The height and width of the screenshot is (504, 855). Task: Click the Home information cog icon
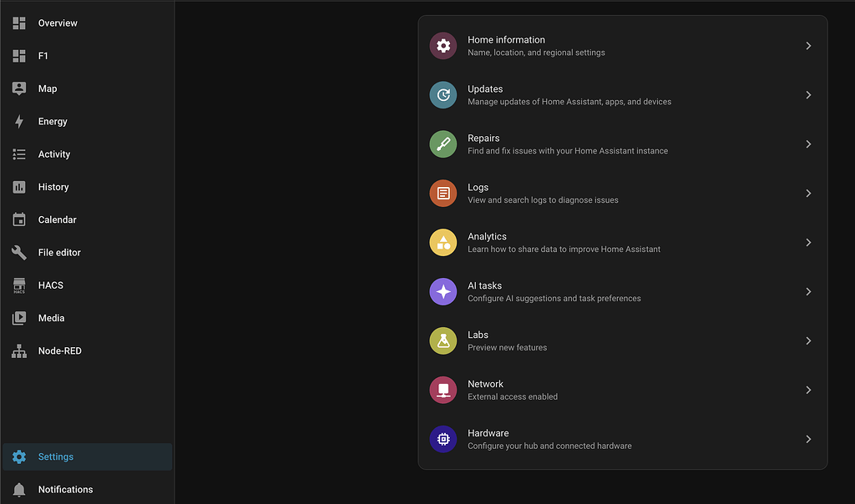point(443,46)
